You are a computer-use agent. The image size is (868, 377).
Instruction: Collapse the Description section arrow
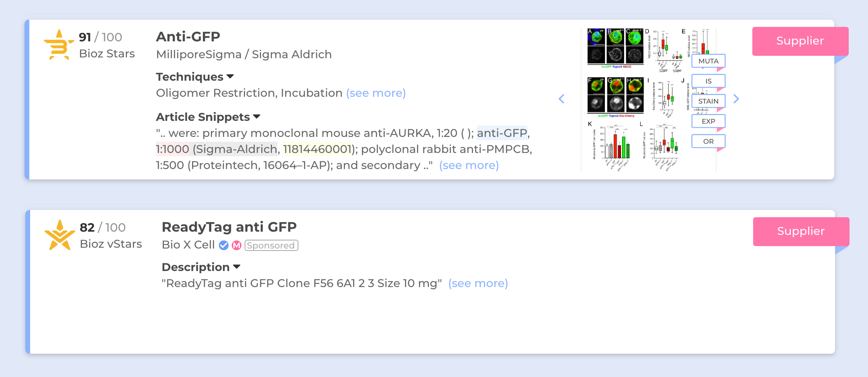(237, 267)
